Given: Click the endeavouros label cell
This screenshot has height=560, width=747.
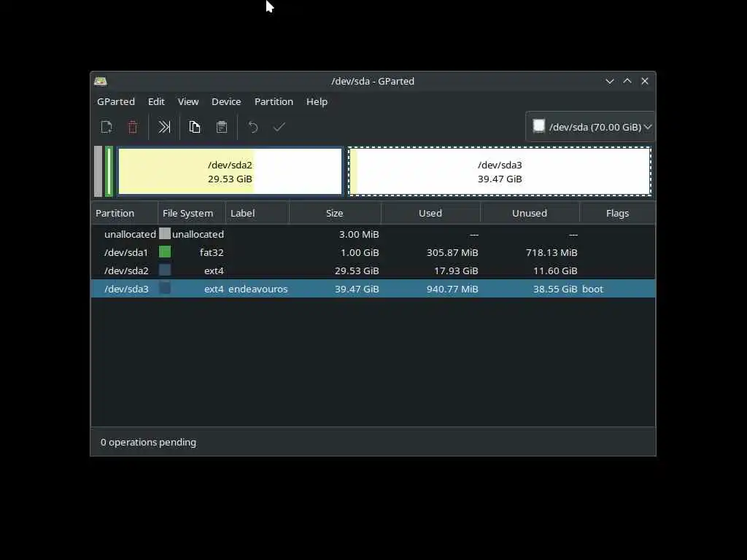Looking at the screenshot, I should click(258, 289).
